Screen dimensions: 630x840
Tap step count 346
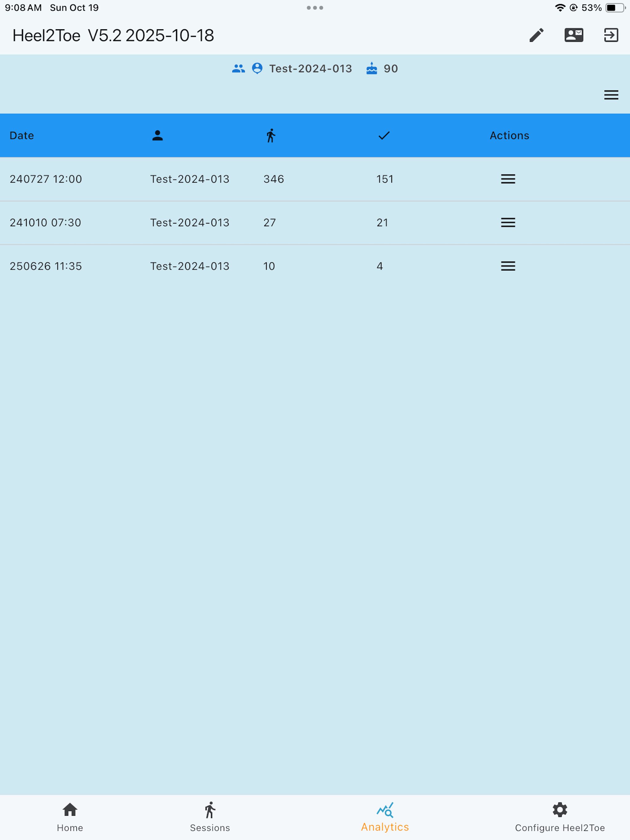coord(273,179)
